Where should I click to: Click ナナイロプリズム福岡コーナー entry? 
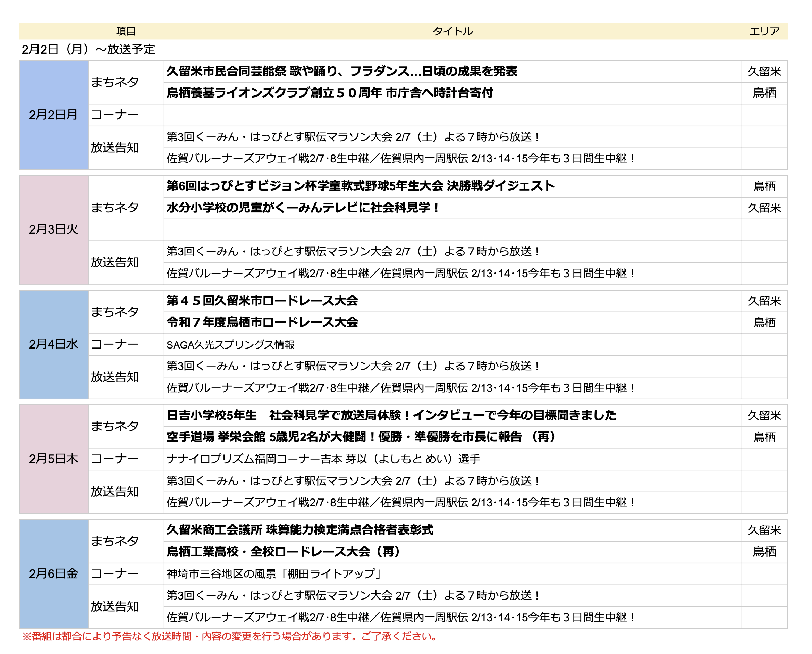point(323,459)
